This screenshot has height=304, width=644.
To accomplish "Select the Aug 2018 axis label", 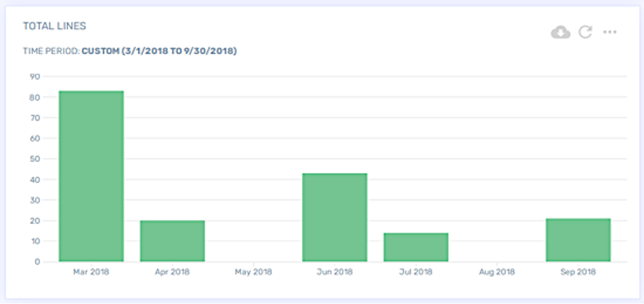I will 496,272.
